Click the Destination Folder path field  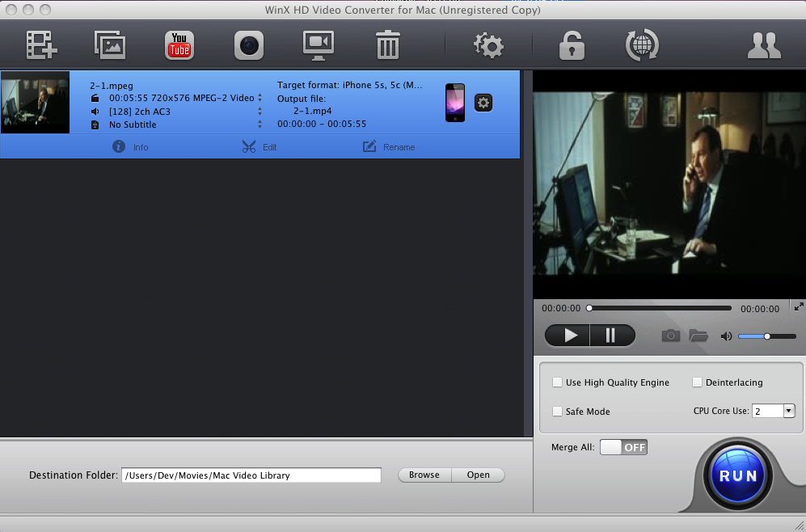[251, 475]
